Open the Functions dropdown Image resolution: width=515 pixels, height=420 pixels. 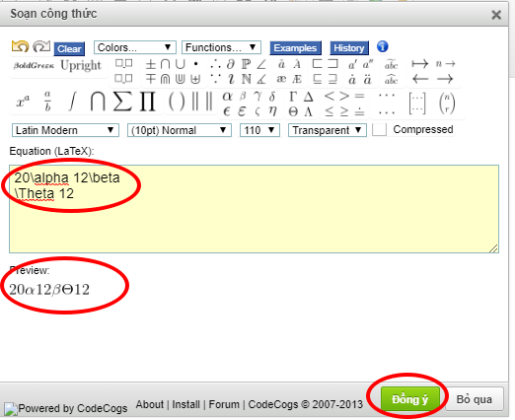pyautogui.click(x=221, y=47)
